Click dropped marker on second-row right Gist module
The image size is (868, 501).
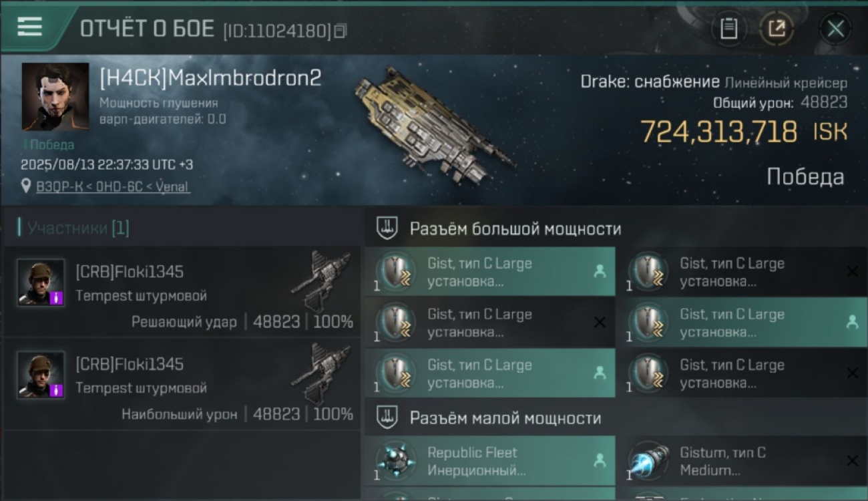tap(852, 322)
